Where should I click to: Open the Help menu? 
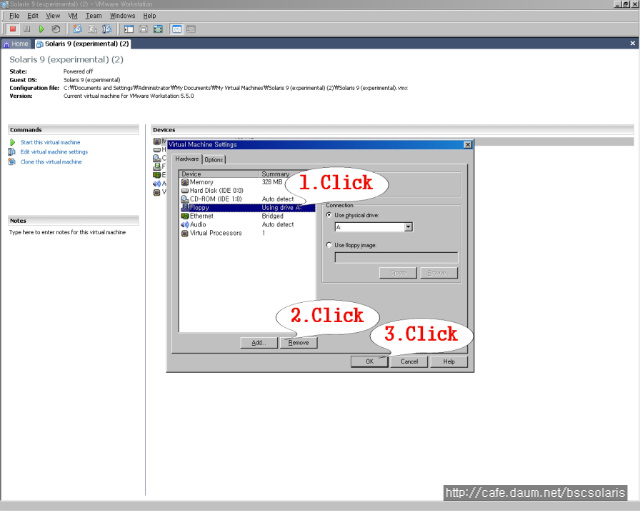coord(149,16)
